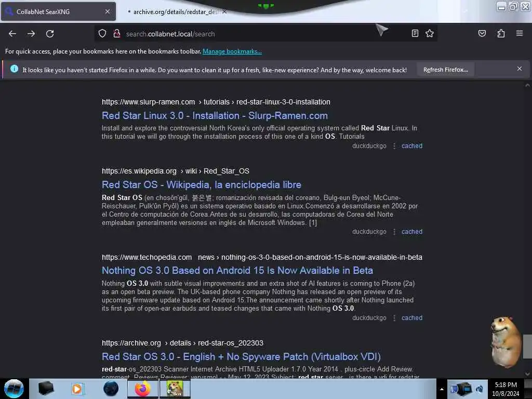The width and height of the screenshot is (532, 399).
Task: Go back with the browser back arrow
Action: [12, 34]
